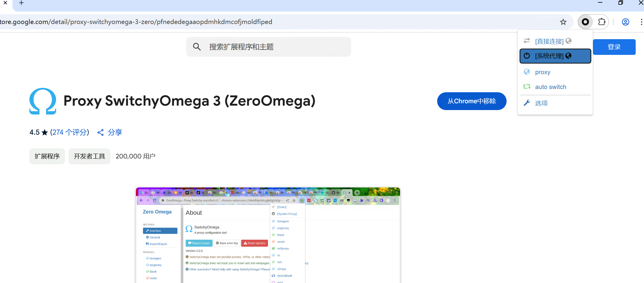Bookmark this page with the star icon
This screenshot has width=644, height=283.
pyautogui.click(x=563, y=22)
